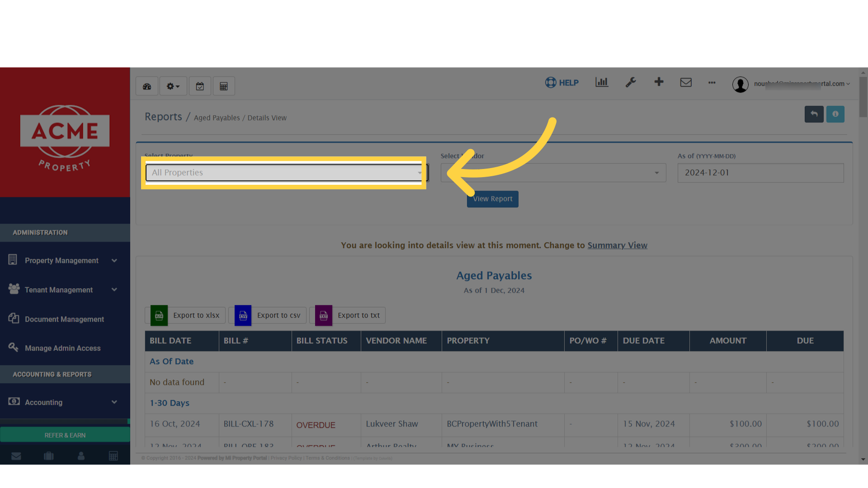Open the calculator icon in top toolbar
Image resolution: width=868 pixels, height=488 pixels.
(224, 86)
